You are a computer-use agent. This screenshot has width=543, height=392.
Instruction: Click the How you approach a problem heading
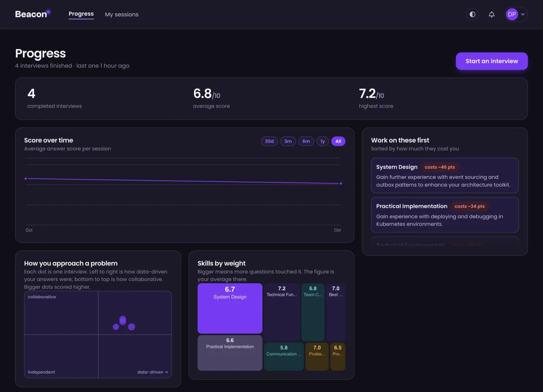pyautogui.click(x=71, y=263)
